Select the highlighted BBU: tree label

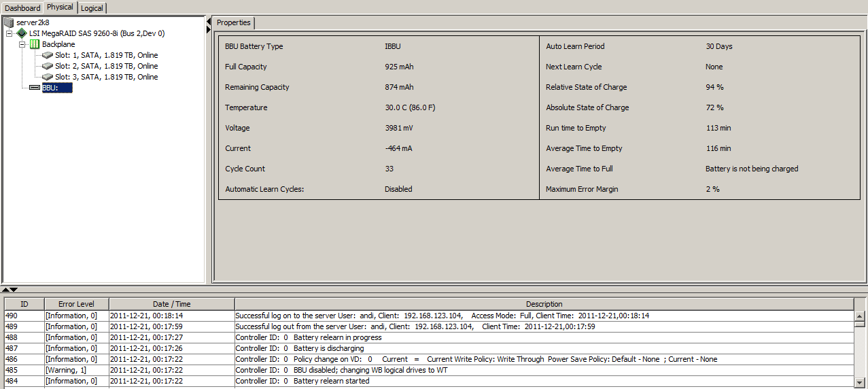coord(56,88)
